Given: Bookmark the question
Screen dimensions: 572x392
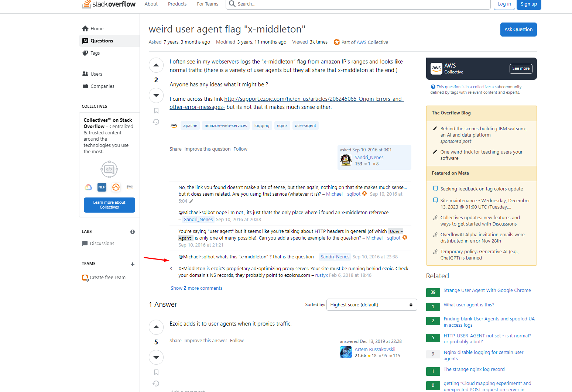Looking at the screenshot, I should (x=156, y=111).
